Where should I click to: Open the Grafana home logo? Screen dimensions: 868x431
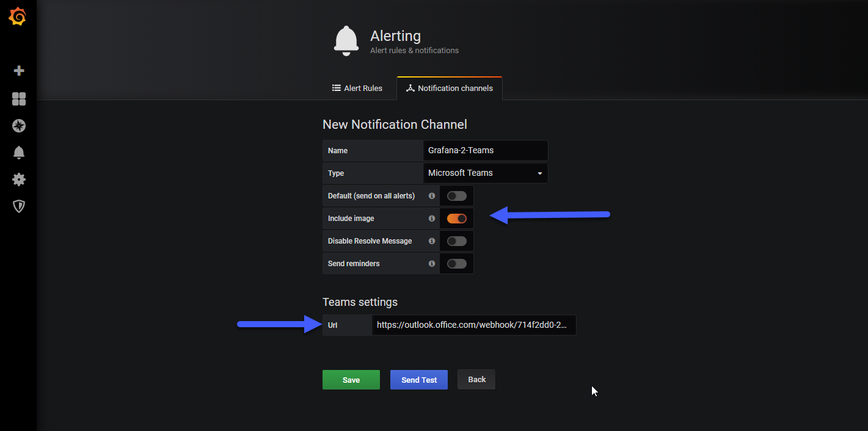[18, 17]
